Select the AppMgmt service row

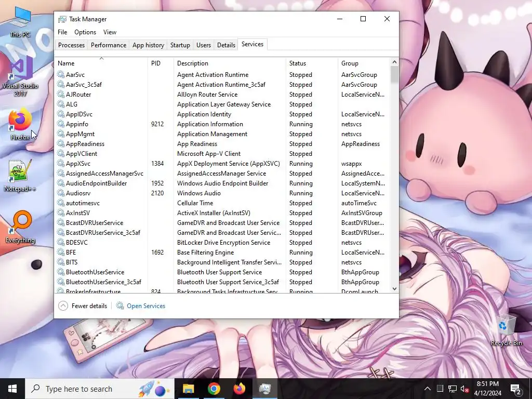tap(222, 134)
